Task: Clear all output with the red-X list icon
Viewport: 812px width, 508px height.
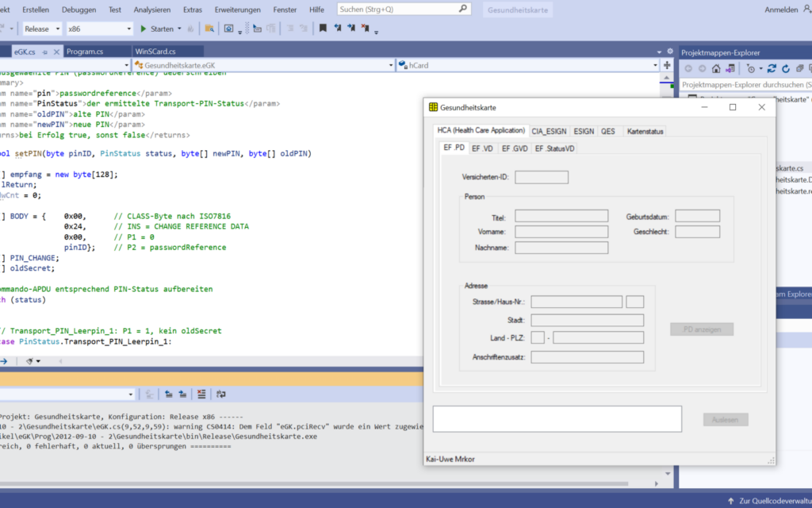Action: (201, 394)
